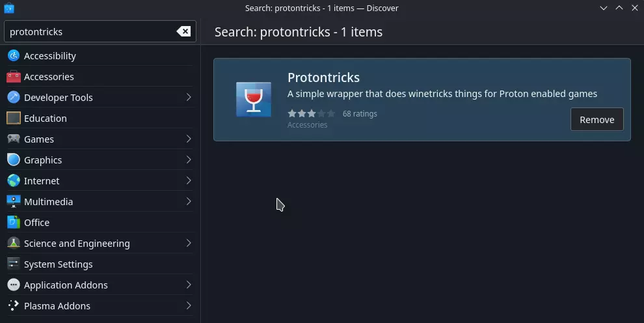The height and width of the screenshot is (323, 644).
Task: Expand the Plasma Addons arrow
Action: click(189, 306)
